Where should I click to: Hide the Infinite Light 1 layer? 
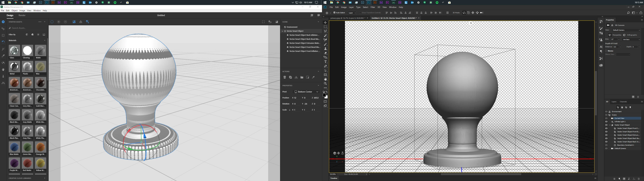coord(606,122)
